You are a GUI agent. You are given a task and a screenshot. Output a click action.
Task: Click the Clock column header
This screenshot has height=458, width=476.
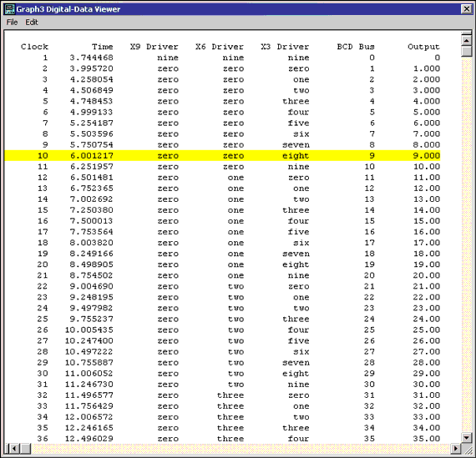[34, 47]
